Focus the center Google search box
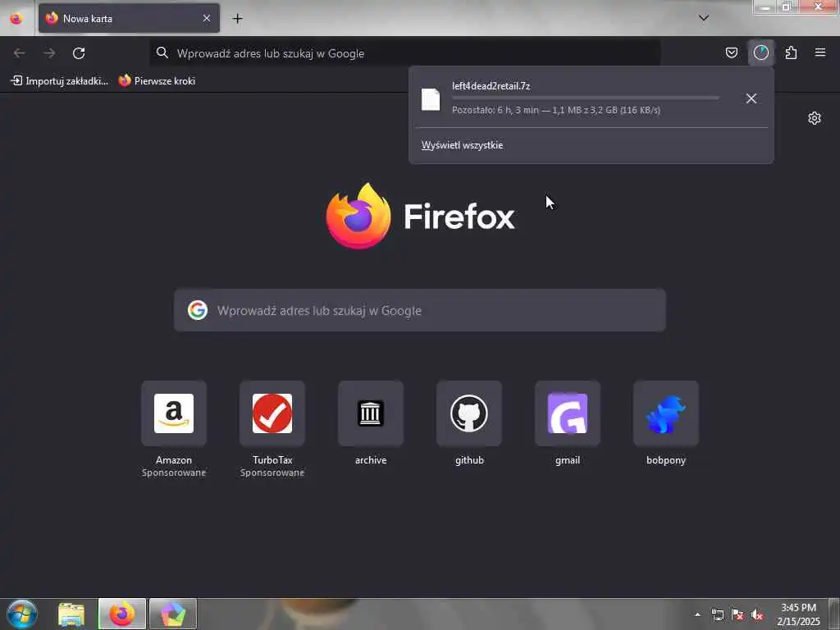Screen dimensions: 840x630 [420, 310]
